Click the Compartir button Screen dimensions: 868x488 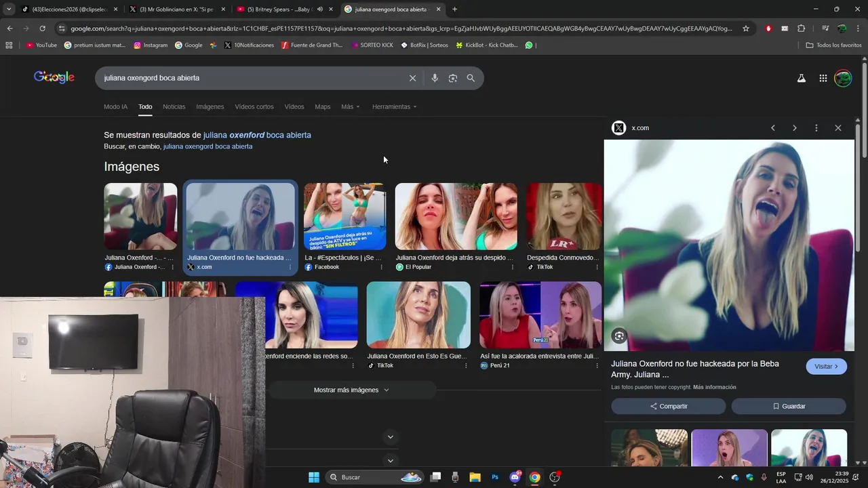(669, 407)
